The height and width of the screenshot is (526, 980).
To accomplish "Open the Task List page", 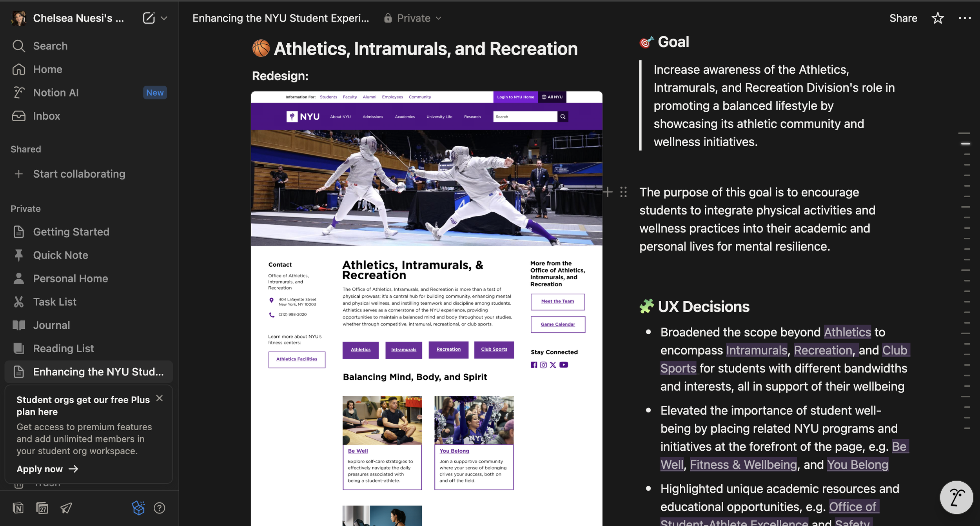I will coord(54,302).
